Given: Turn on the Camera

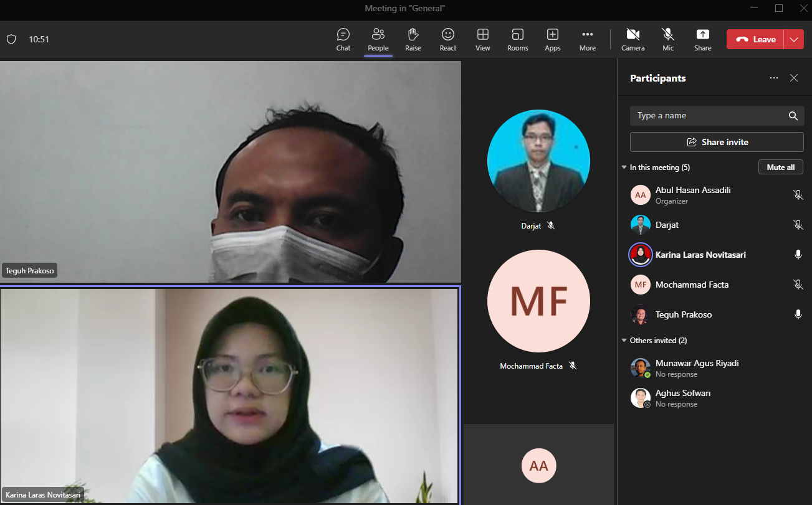Looking at the screenshot, I should pyautogui.click(x=633, y=39).
